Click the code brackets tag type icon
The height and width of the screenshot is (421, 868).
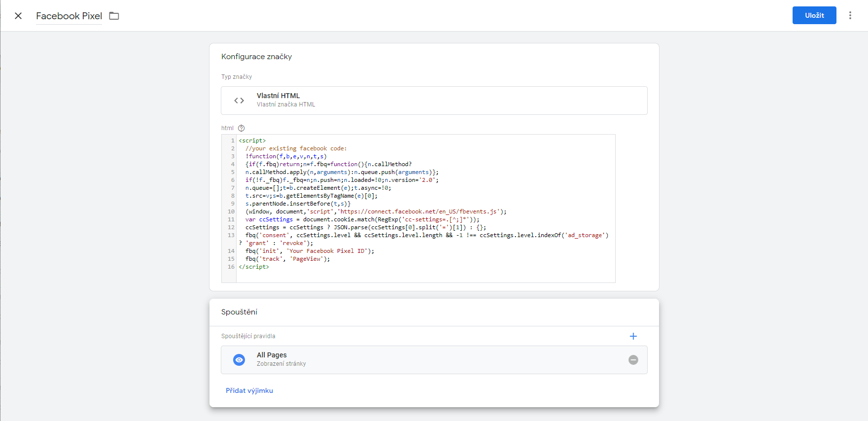(239, 101)
